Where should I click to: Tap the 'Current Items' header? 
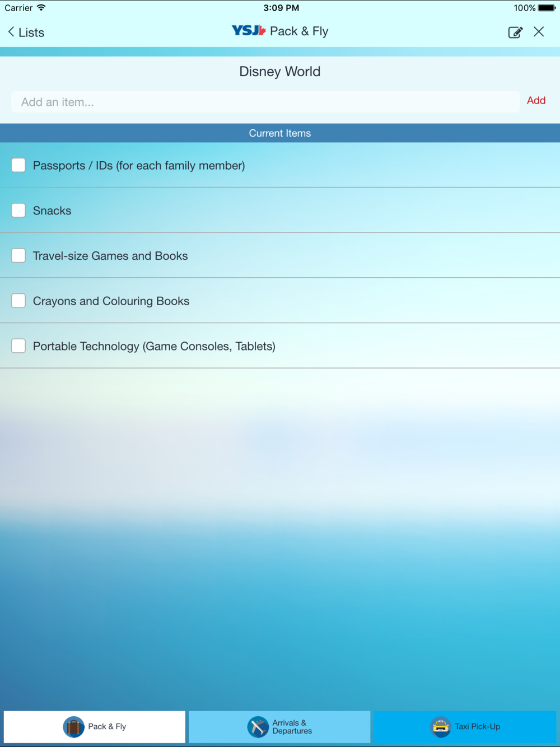[x=280, y=133]
